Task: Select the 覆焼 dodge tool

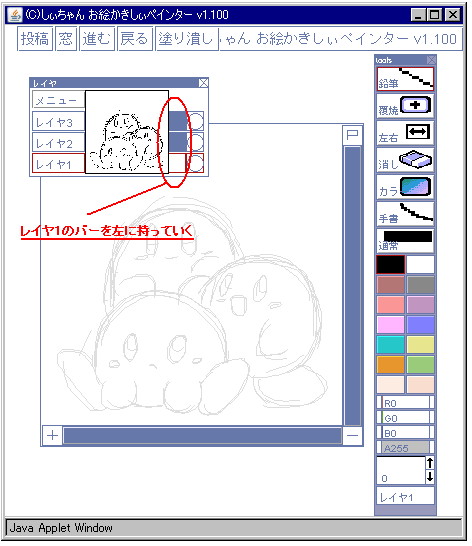Action: [405, 106]
